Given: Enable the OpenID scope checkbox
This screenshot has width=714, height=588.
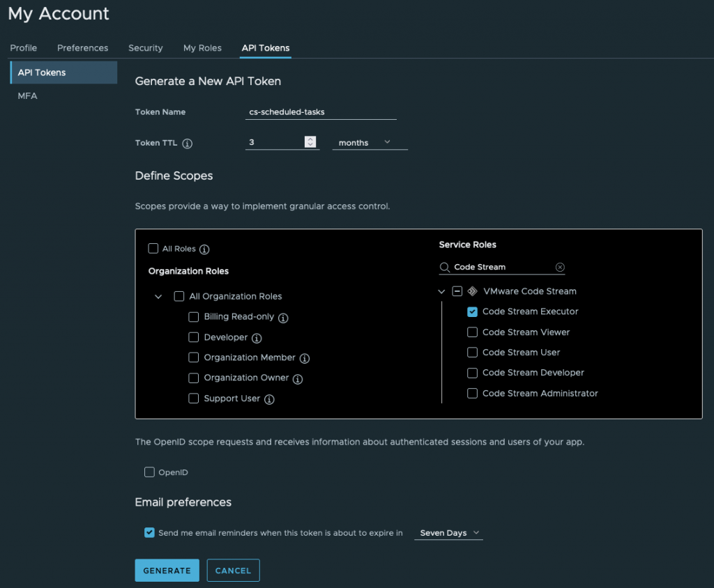Looking at the screenshot, I should (x=149, y=472).
